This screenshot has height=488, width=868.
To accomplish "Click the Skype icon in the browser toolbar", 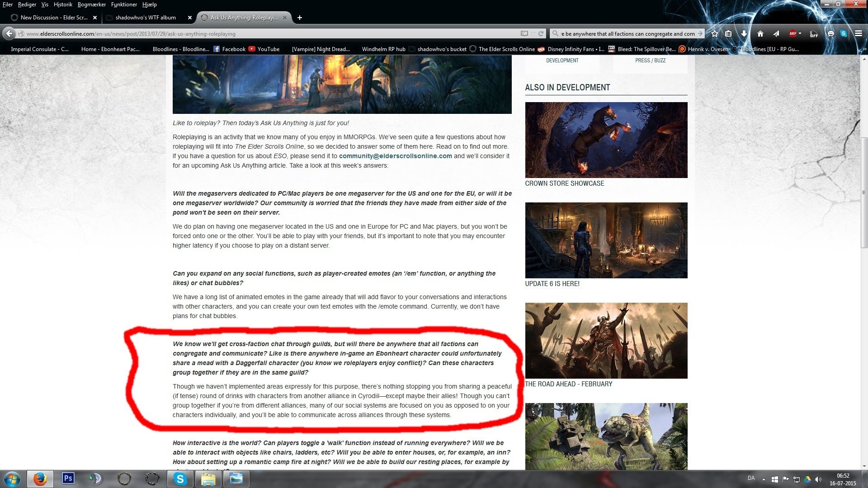I will 844,33.
